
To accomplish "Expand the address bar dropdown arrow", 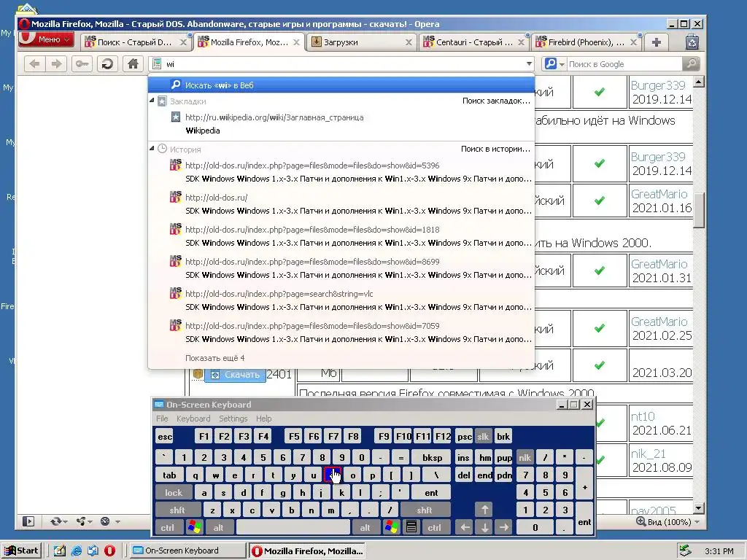I will tap(529, 64).
